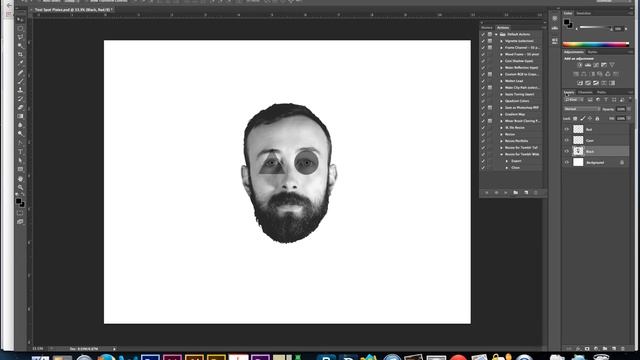
Task: Select the Path Selection tool
Action: tap(20, 160)
